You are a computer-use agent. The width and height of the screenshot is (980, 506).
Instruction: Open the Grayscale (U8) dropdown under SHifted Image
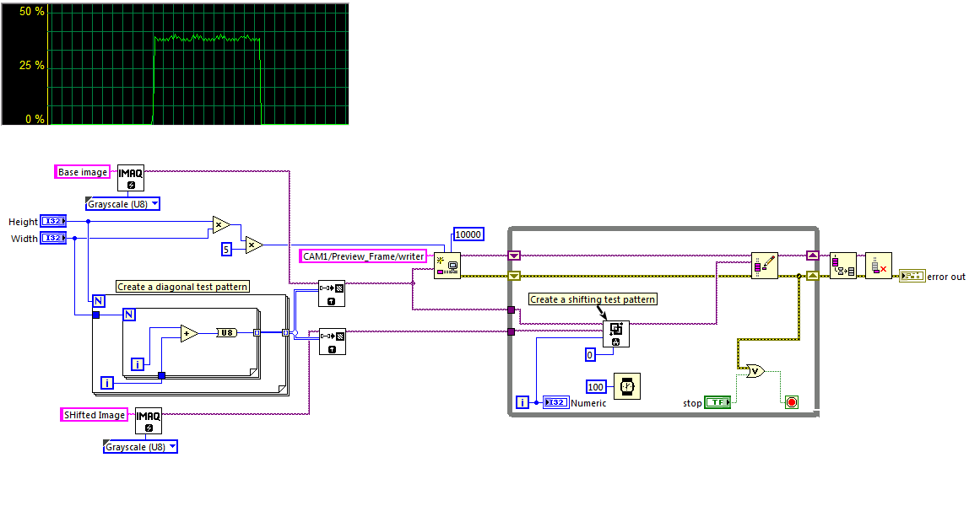tap(140, 447)
